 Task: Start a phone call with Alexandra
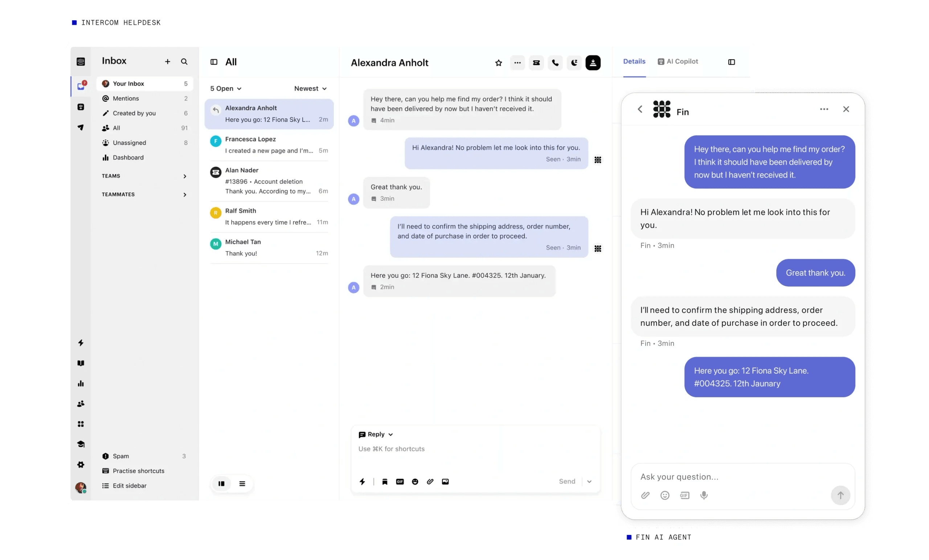click(x=555, y=63)
